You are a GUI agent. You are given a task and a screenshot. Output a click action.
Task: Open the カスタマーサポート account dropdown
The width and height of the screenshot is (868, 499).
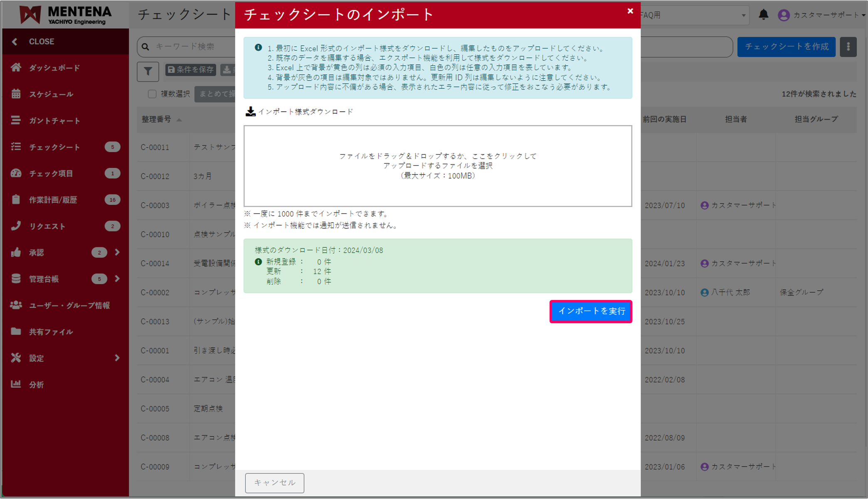821,15
